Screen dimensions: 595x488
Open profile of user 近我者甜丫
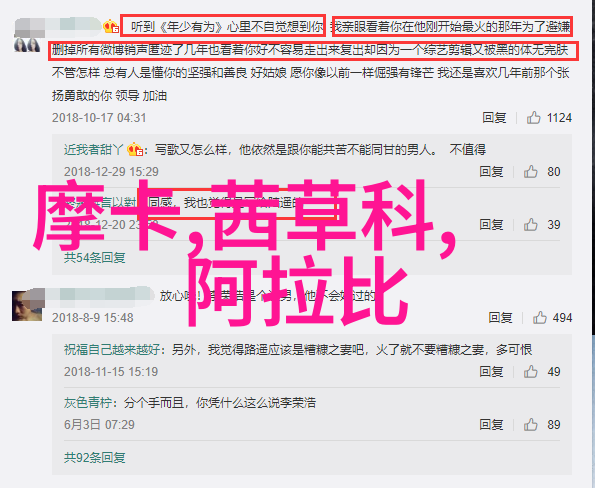(x=93, y=150)
